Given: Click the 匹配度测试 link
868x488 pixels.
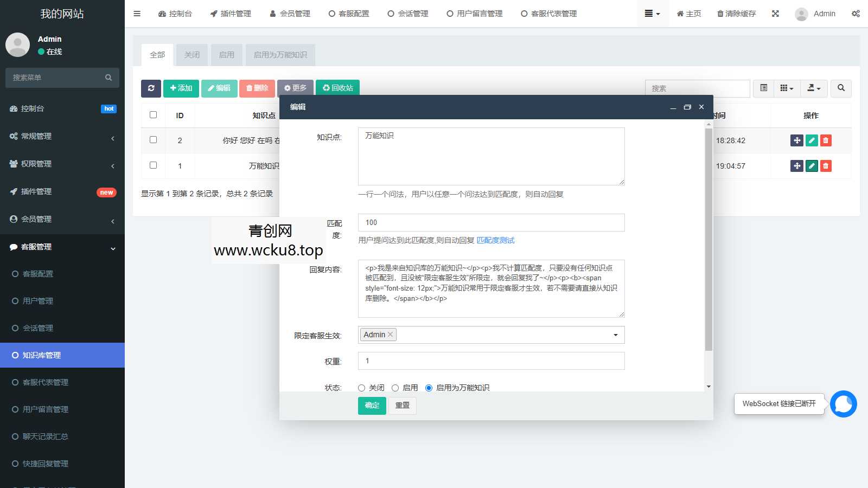Looking at the screenshot, I should click(495, 240).
